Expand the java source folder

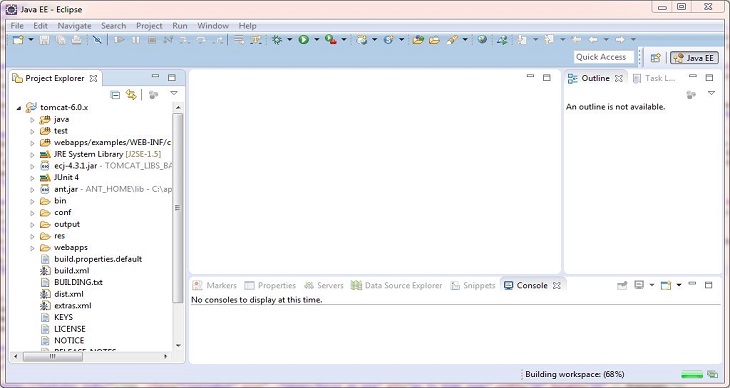[32, 120]
